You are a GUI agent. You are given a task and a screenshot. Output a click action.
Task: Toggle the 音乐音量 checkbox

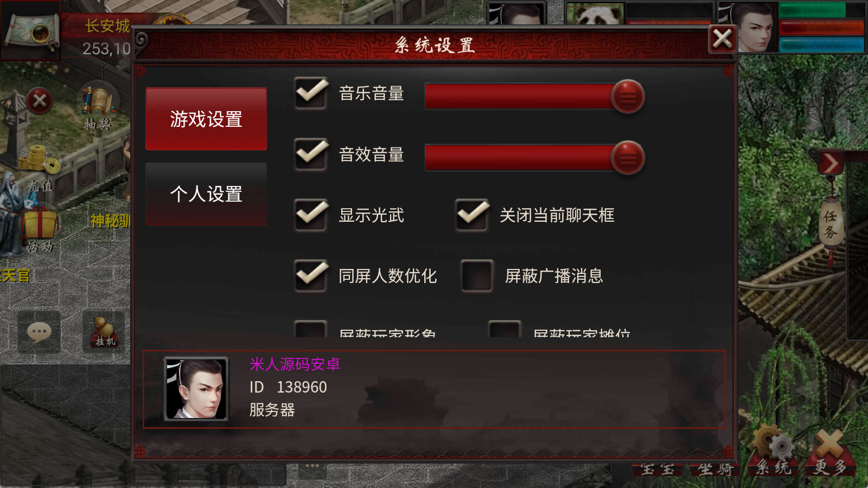[311, 93]
